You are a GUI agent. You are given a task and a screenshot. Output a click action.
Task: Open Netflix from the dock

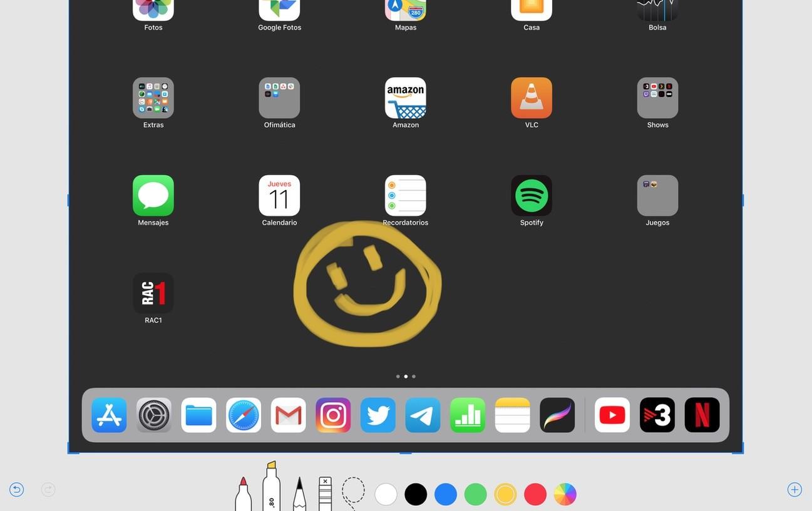click(x=702, y=415)
